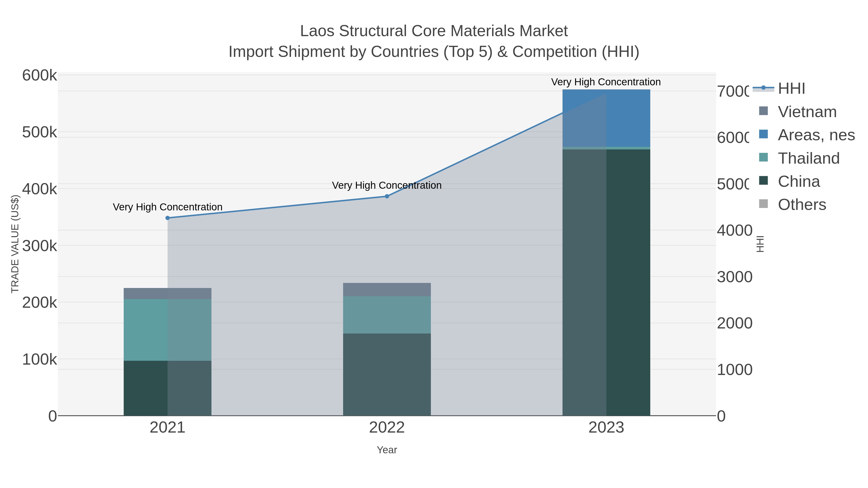Toggle the Vietnam legend entry
The image size is (868, 488).
797,112
